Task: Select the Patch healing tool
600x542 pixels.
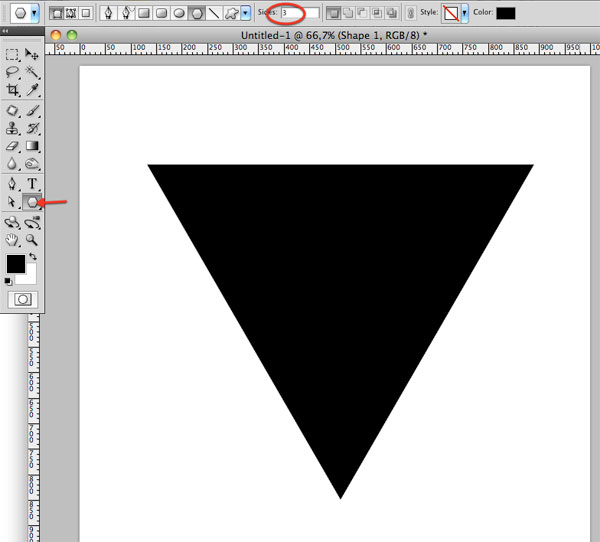Action: (12, 111)
